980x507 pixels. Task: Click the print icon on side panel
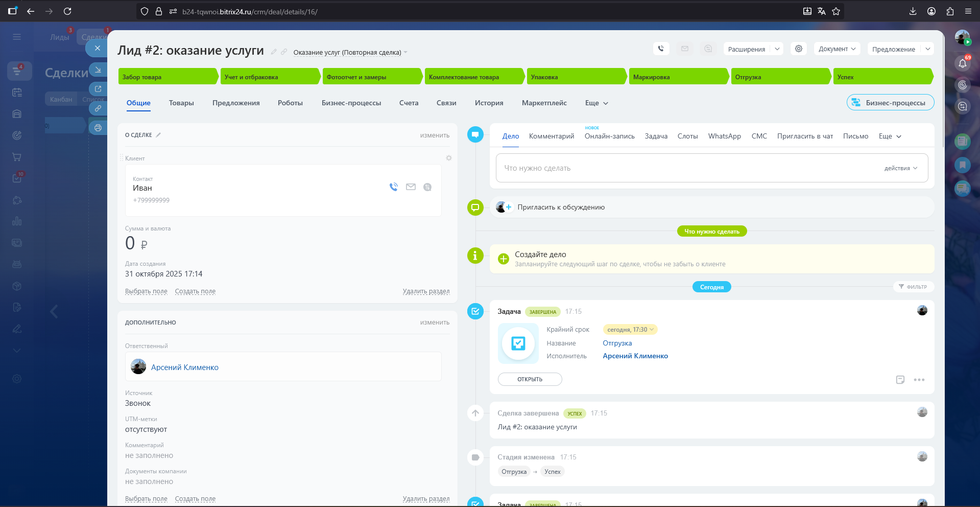(x=98, y=128)
